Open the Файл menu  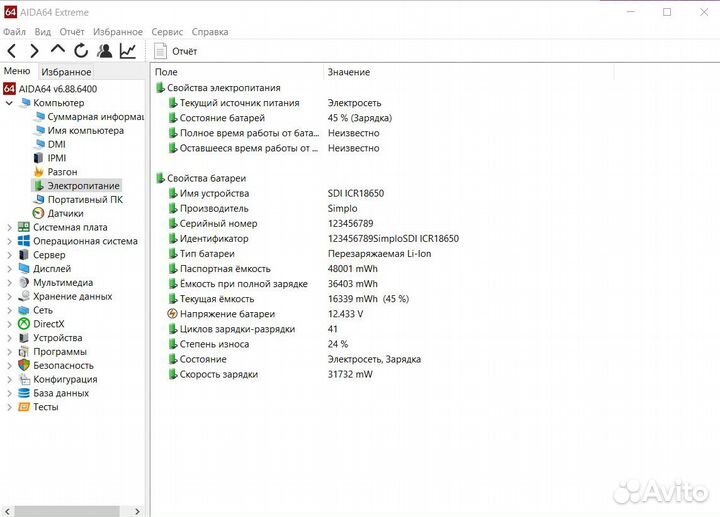point(15,32)
